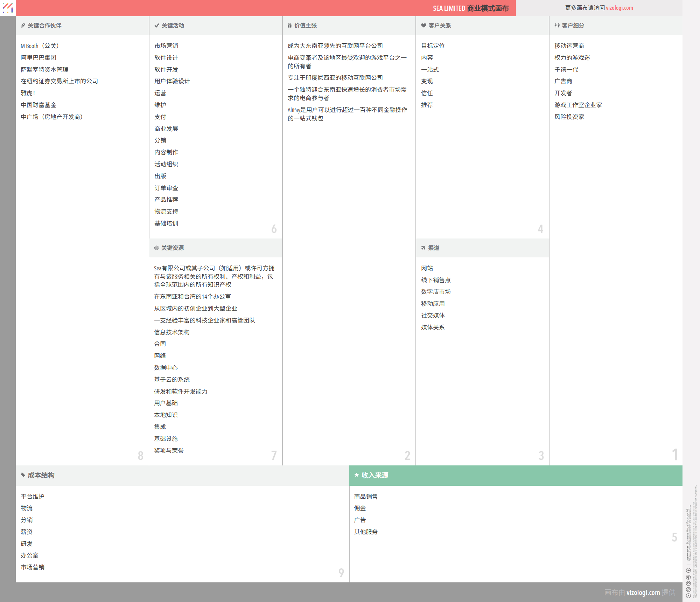Image resolution: width=700 pixels, height=602 pixels.
Task: Click the checkmark icon beside 关键活动
Action: [156, 26]
